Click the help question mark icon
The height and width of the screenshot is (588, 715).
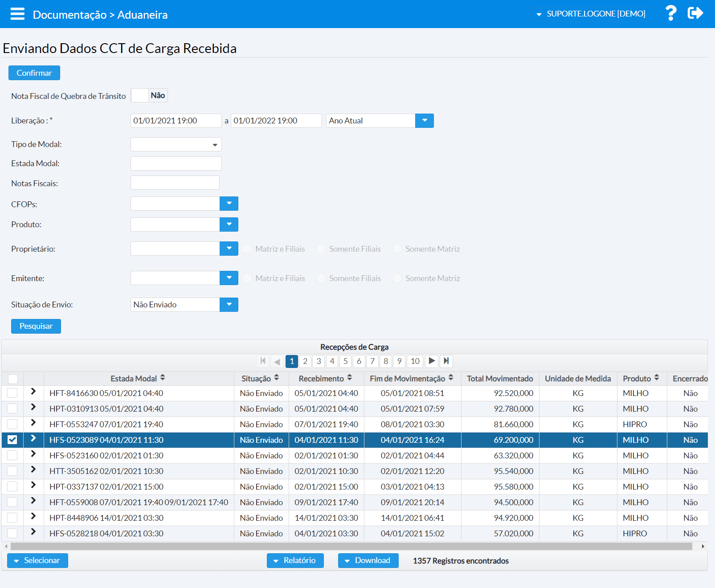point(670,13)
